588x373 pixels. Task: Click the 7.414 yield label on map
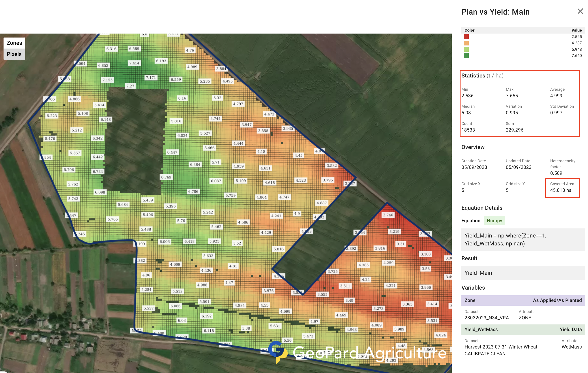(134, 63)
